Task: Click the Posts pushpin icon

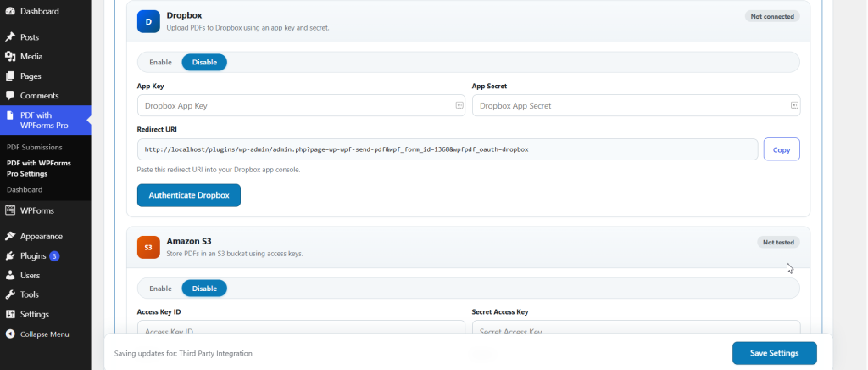Action: tap(10, 37)
